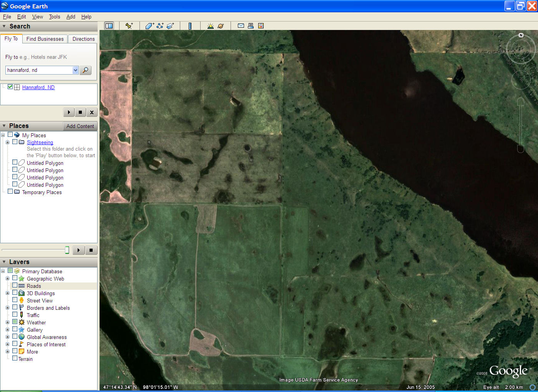The image size is (538, 392).
Task: Check the Temporary Places checkbox
Action: coord(10,191)
